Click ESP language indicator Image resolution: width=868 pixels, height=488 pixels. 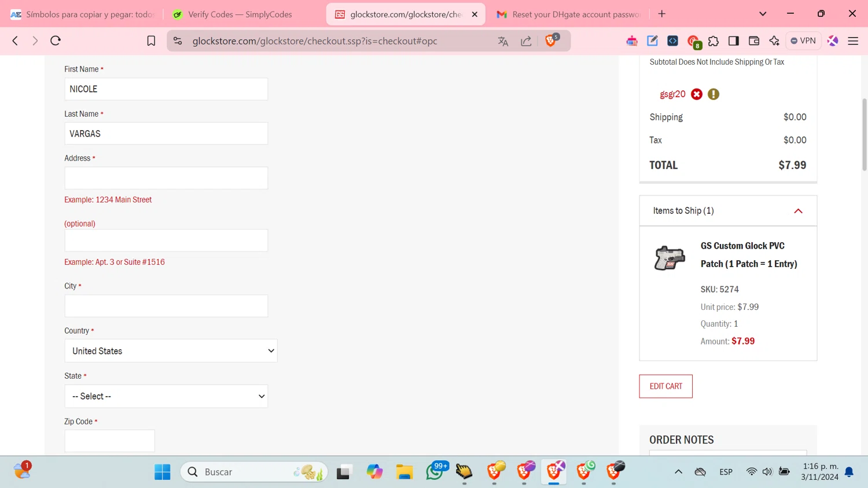point(726,472)
